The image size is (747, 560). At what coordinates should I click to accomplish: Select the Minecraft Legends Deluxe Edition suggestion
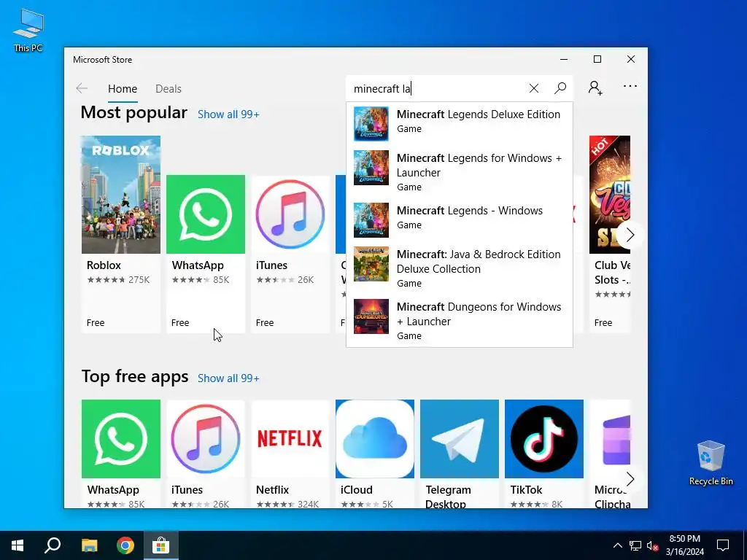(460, 123)
